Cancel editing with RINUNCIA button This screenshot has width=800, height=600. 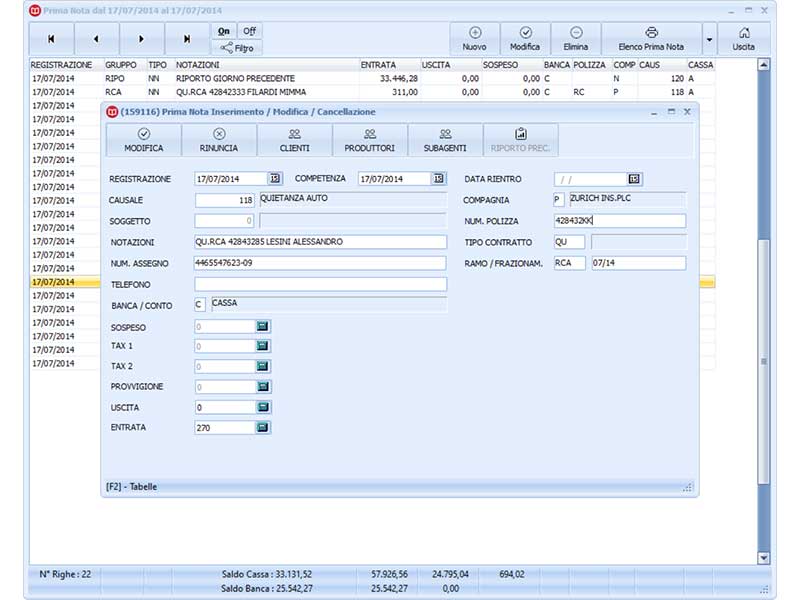[x=219, y=140]
